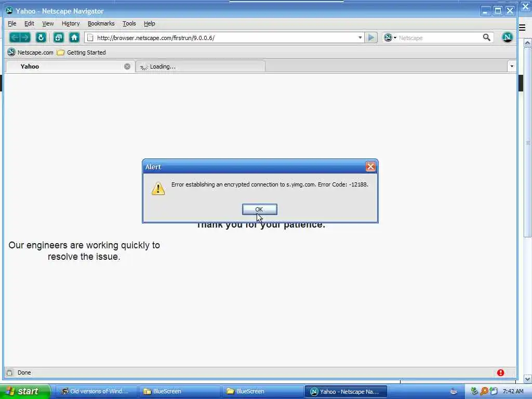Click the page icon in address bar
Screen dimensions: 532x399
(x=90, y=37)
